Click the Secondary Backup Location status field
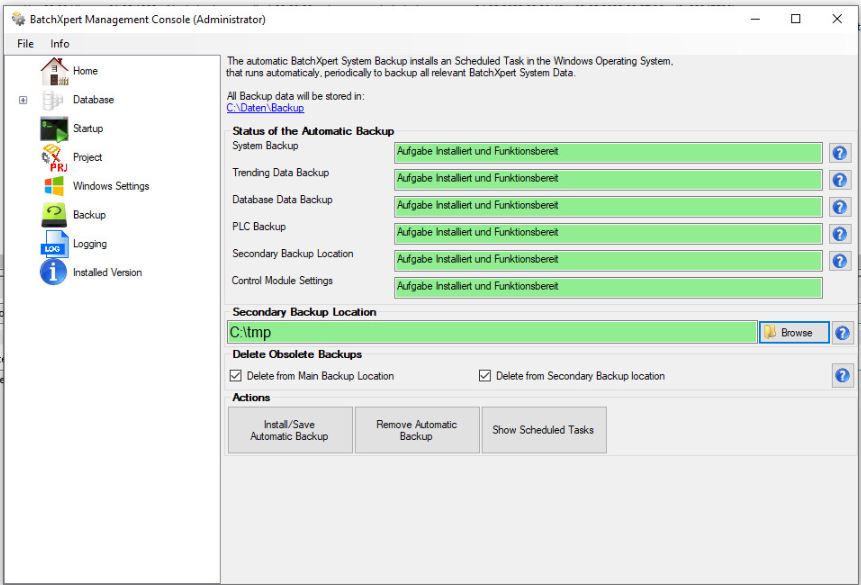The height and width of the screenshot is (585, 861). click(x=608, y=260)
